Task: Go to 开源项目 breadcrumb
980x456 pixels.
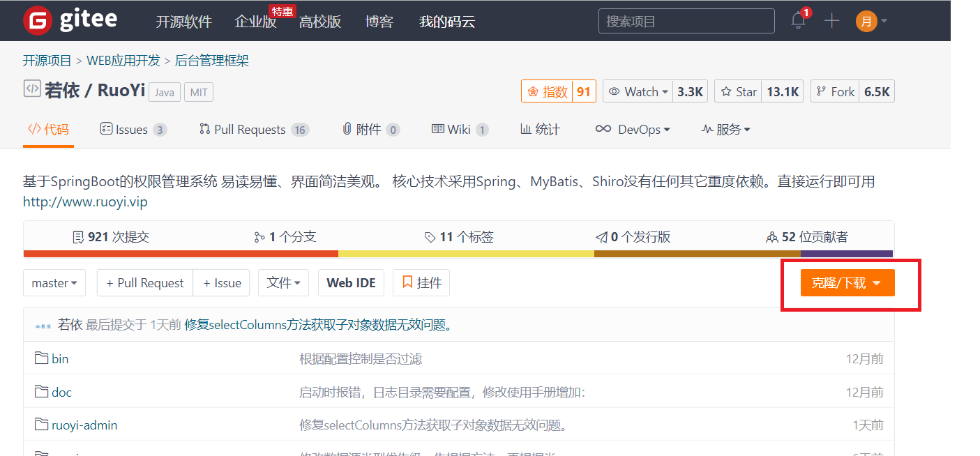Action: point(47,61)
